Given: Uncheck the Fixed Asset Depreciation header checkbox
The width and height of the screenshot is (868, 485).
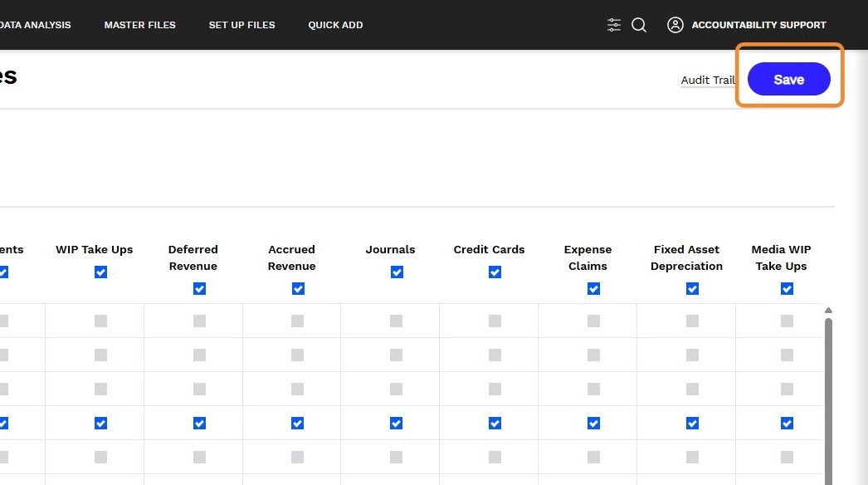Looking at the screenshot, I should (x=692, y=289).
